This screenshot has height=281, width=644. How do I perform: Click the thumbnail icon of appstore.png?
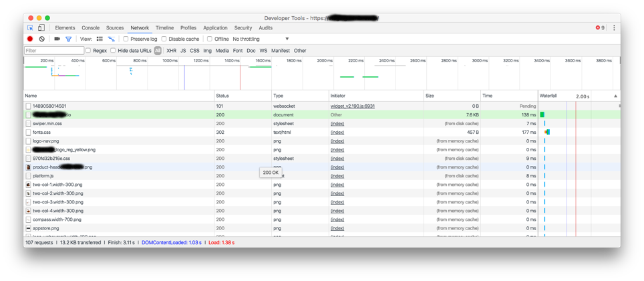[28, 228]
